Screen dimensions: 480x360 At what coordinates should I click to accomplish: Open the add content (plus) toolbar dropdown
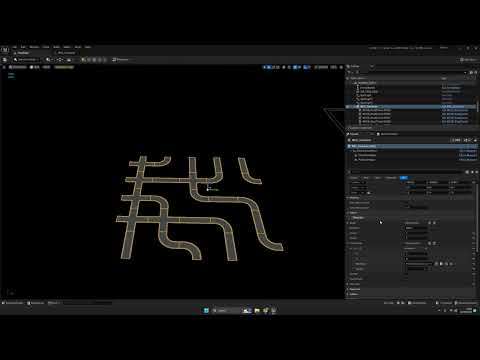pos(49,60)
